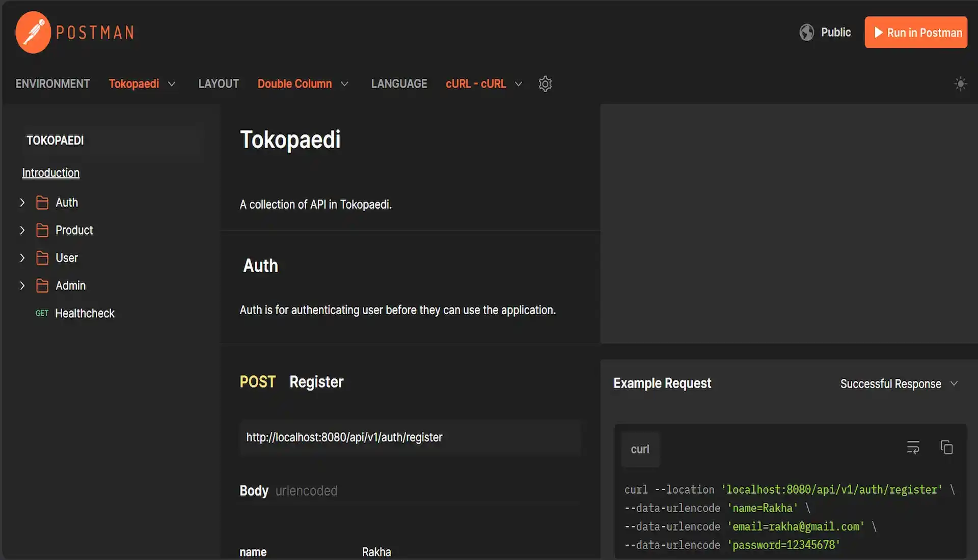Copy the curl example code
978x560 pixels.
[947, 447]
